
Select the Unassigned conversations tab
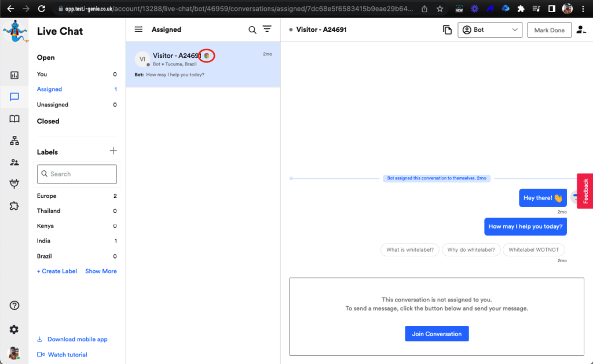click(x=53, y=105)
